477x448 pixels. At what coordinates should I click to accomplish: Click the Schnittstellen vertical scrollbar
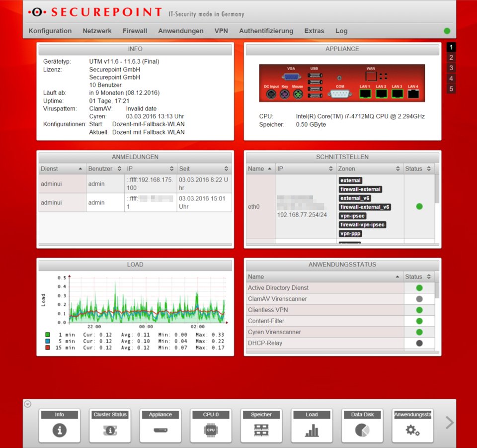[x=437, y=188]
